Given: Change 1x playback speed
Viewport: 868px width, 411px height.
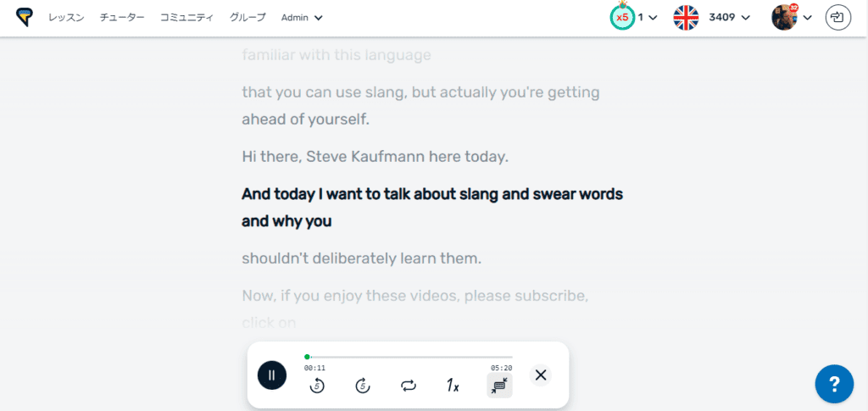Looking at the screenshot, I should click(453, 386).
